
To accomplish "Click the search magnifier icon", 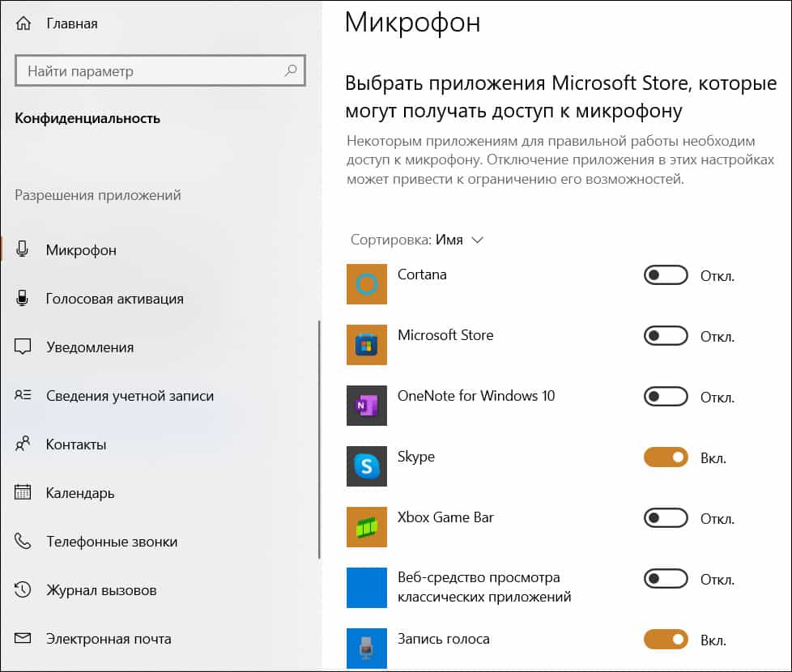I will pyautogui.click(x=291, y=71).
